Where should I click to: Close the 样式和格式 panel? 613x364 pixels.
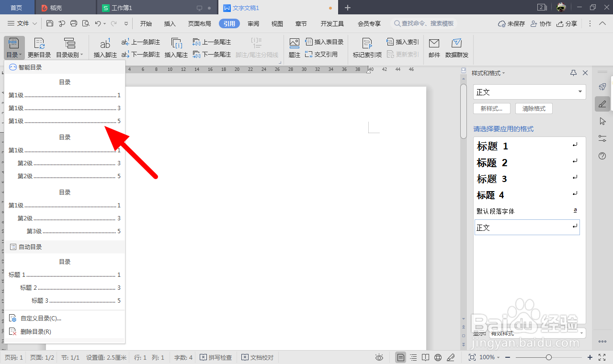click(585, 73)
